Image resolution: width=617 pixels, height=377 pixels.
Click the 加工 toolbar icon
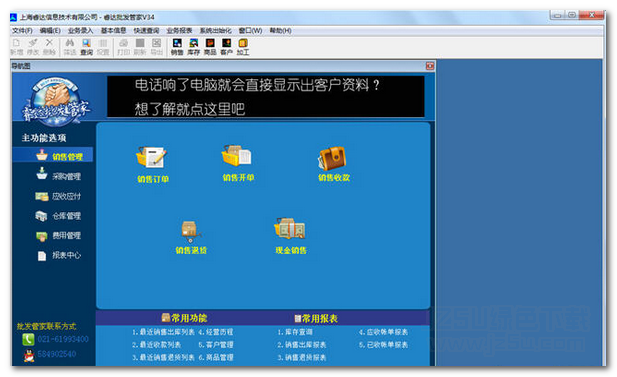pos(243,47)
